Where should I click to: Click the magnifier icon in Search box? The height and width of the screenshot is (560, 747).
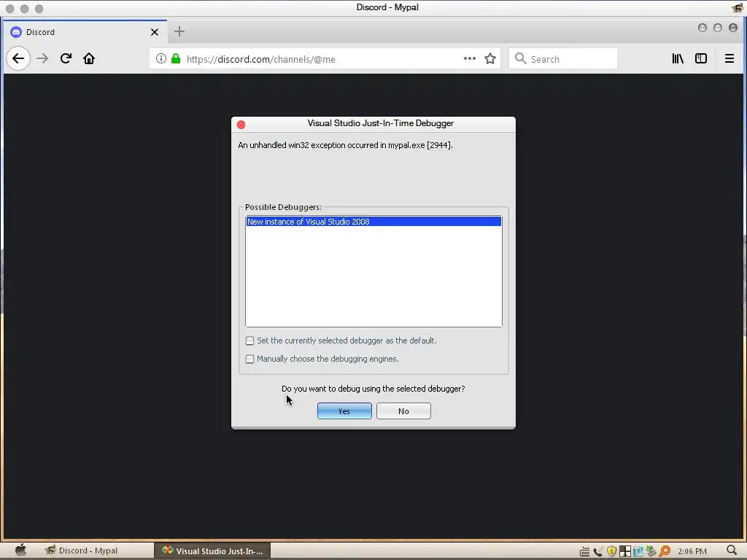pyautogui.click(x=520, y=58)
